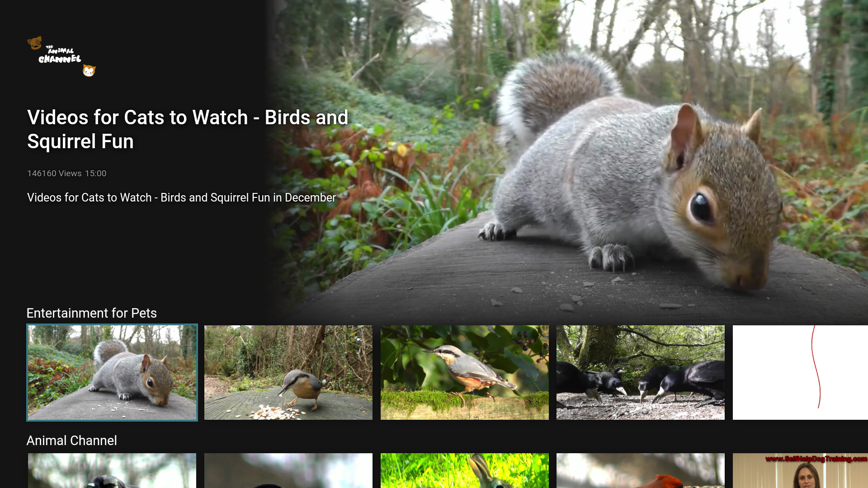Click The Animal Channel logo

[61, 56]
